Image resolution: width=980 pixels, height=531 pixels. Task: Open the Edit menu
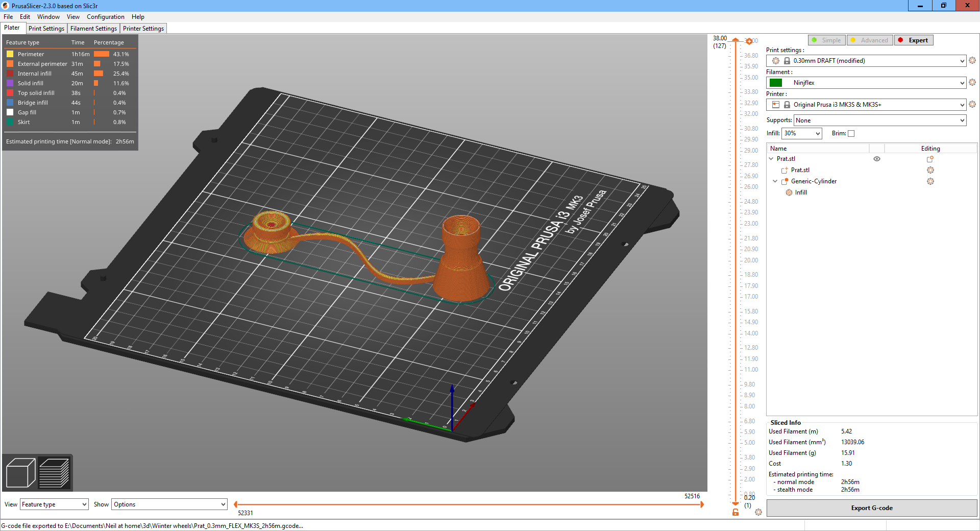pos(24,17)
